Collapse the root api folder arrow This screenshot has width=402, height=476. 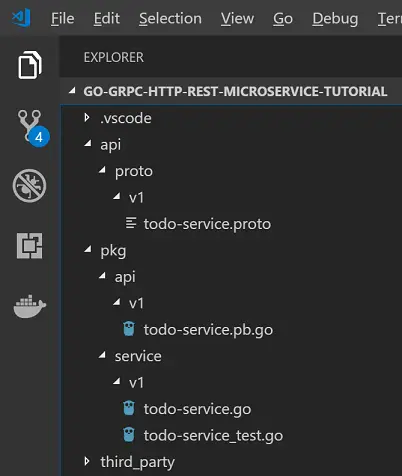[x=88, y=143]
